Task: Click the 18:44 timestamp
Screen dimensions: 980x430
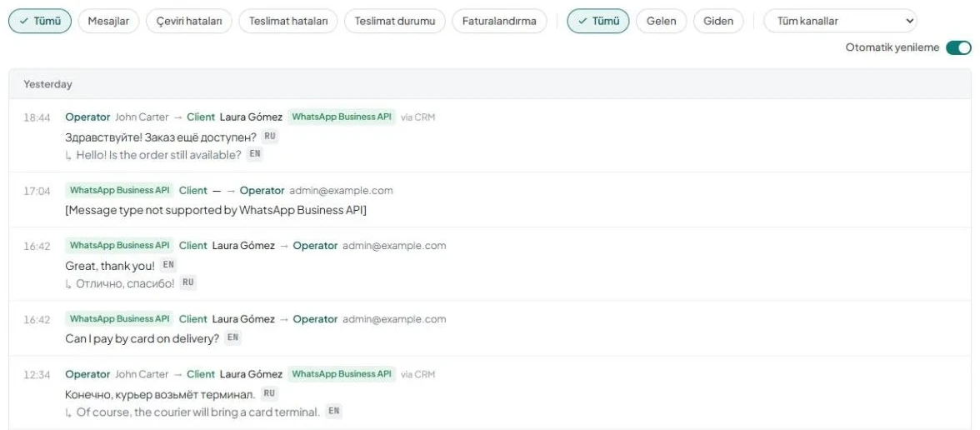Action: pyautogui.click(x=37, y=117)
